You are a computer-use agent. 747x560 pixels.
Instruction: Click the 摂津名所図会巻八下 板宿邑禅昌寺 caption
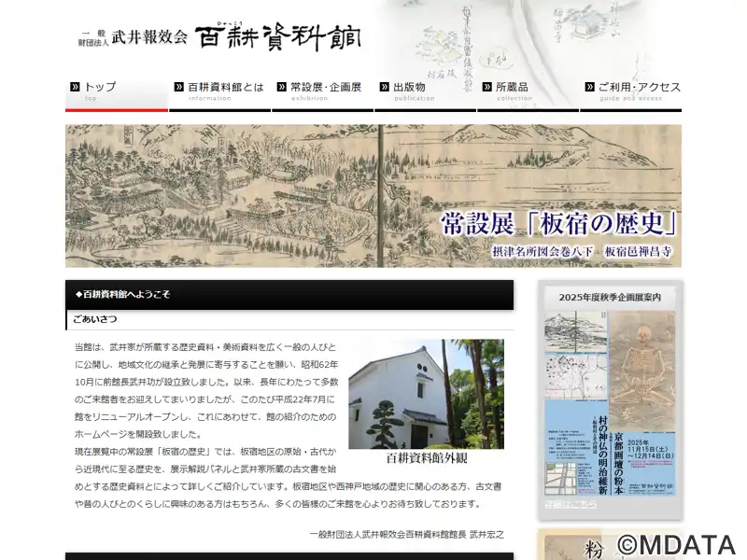582,251
